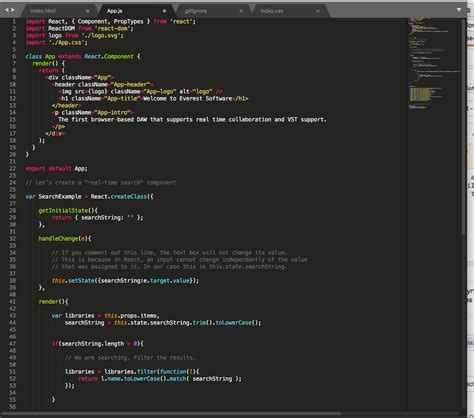Click the line "var libraries = this.props.items,"
This screenshot has height=418, width=474.
106,315
